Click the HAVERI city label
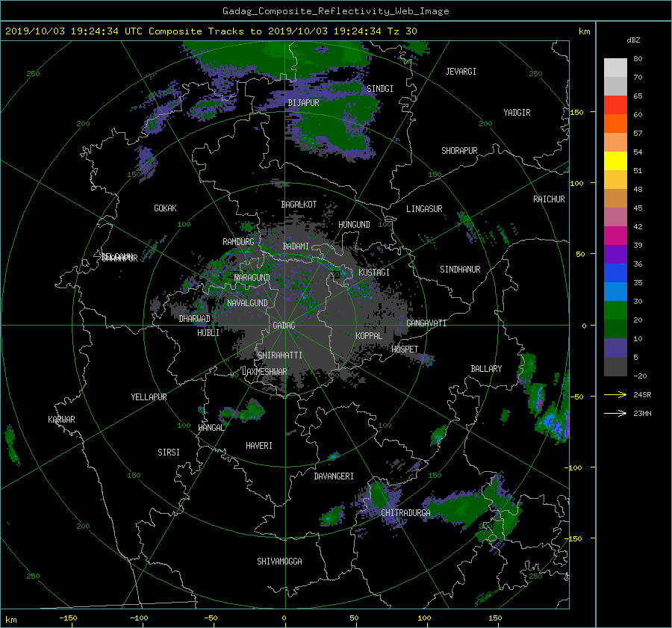 coord(259,446)
